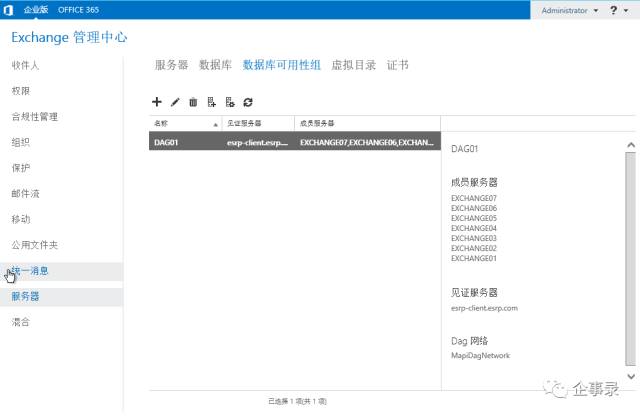
Task: Refresh the DAG list
Action: tap(248, 102)
